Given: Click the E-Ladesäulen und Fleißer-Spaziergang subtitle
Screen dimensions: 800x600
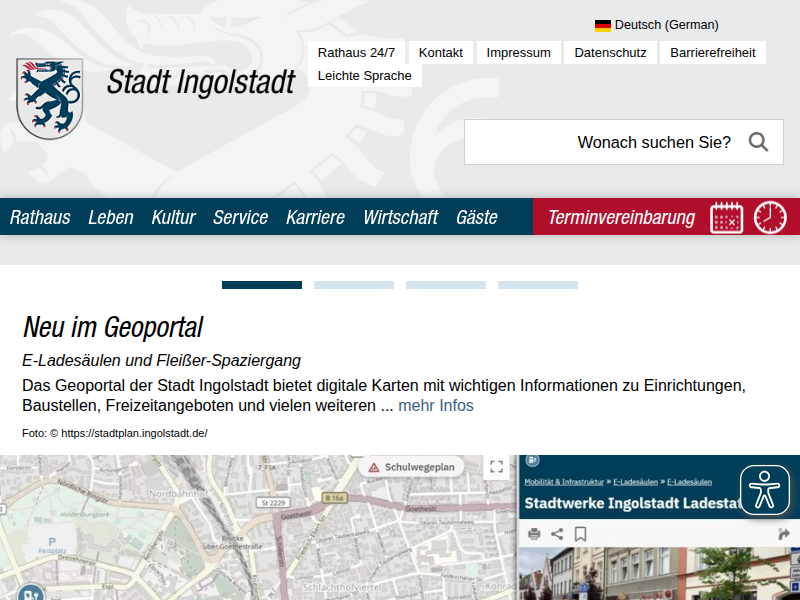Looking at the screenshot, I should click(x=161, y=360).
